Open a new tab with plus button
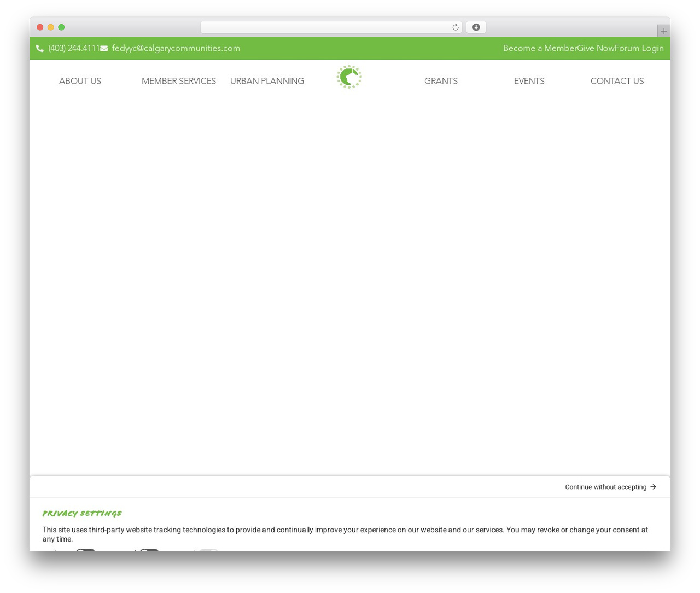 [x=663, y=31]
